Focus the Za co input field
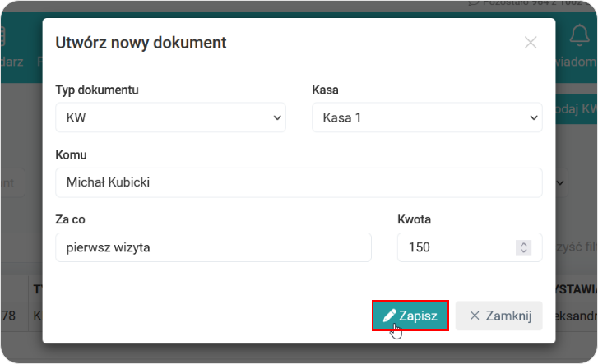This screenshot has height=364, width=598. [214, 247]
